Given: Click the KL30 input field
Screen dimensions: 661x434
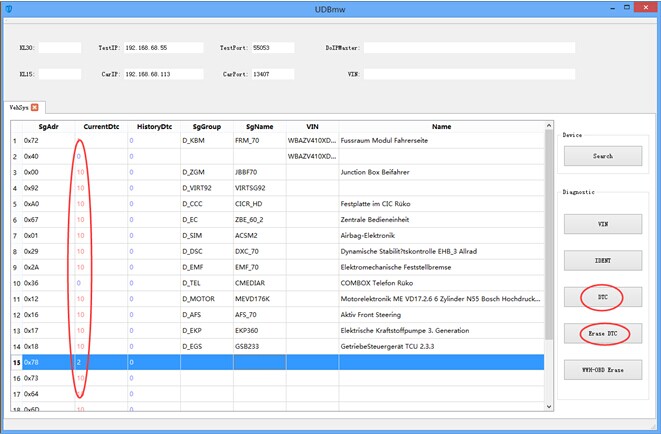Looking at the screenshot, I should coord(60,48).
